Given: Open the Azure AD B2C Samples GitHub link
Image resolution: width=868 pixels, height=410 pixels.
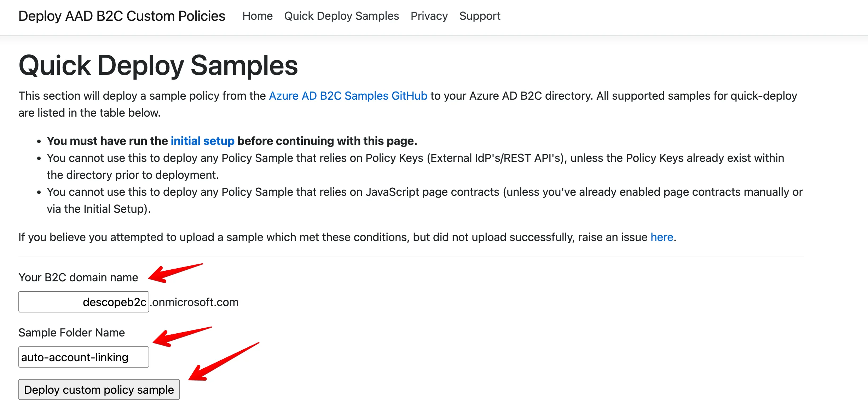Looking at the screenshot, I should (348, 95).
